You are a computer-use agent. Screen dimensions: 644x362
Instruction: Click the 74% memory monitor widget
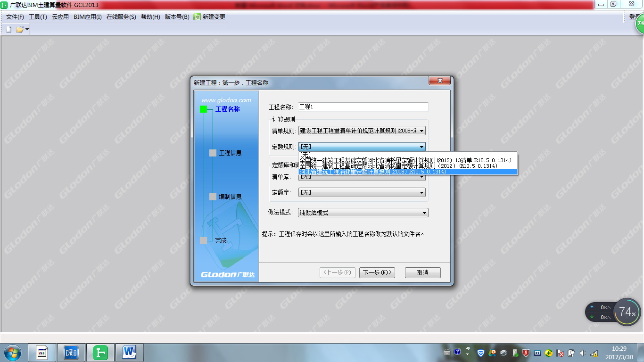pos(627,312)
